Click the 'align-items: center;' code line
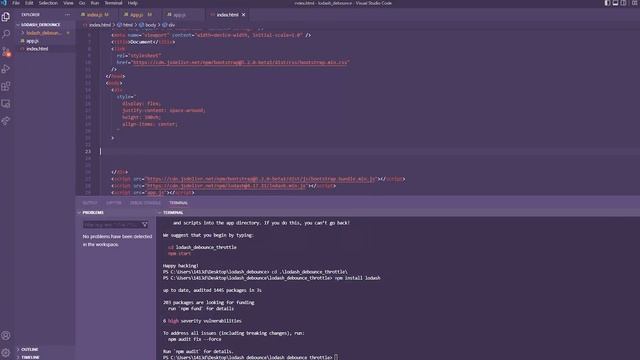The width and height of the screenshot is (640, 360). [x=150, y=124]
